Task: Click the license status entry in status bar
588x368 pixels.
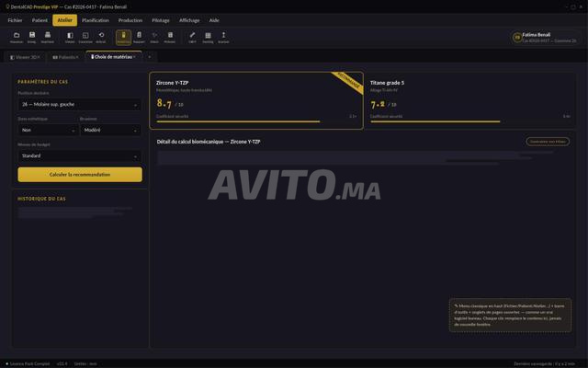Action: [x=28, y=363]
